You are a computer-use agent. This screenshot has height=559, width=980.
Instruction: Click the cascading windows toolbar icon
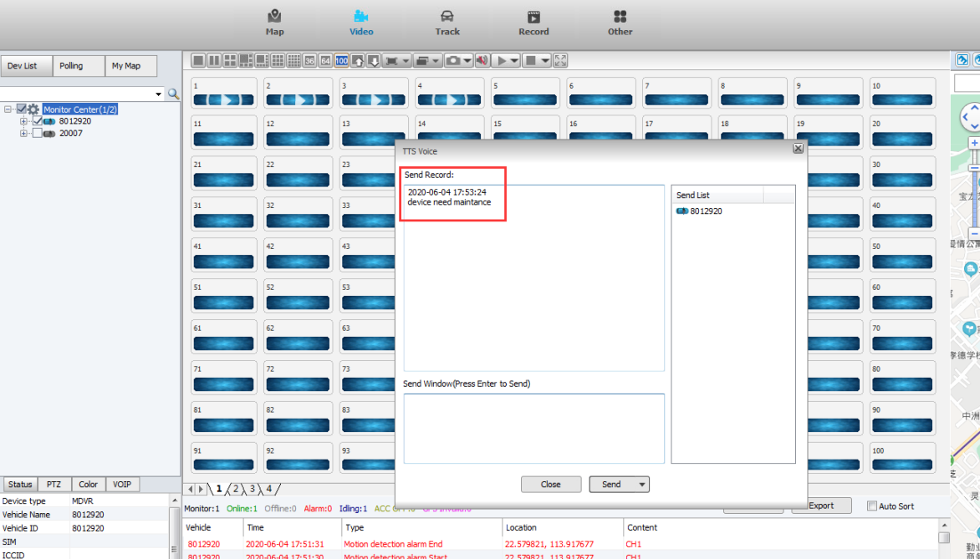tap(422, 61)
